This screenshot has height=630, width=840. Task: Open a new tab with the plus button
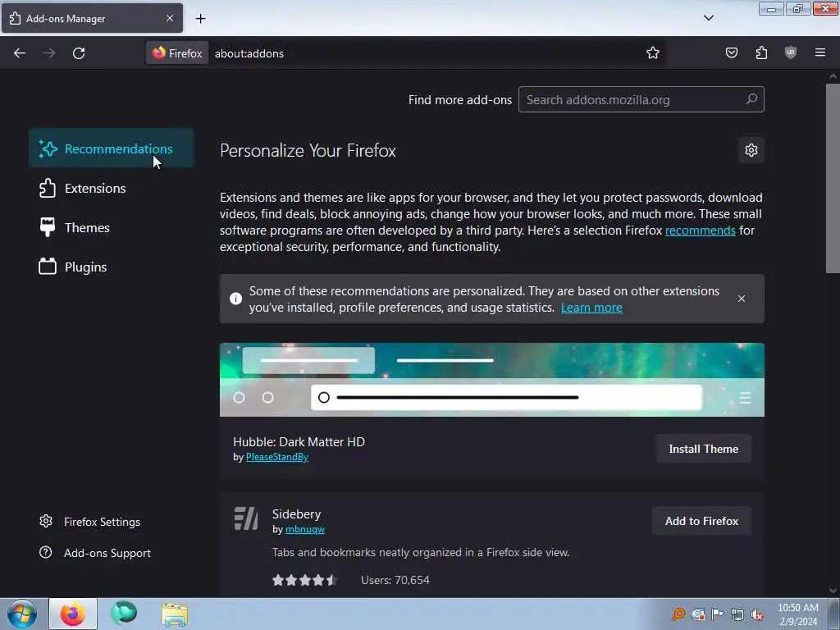coord(200,19)
